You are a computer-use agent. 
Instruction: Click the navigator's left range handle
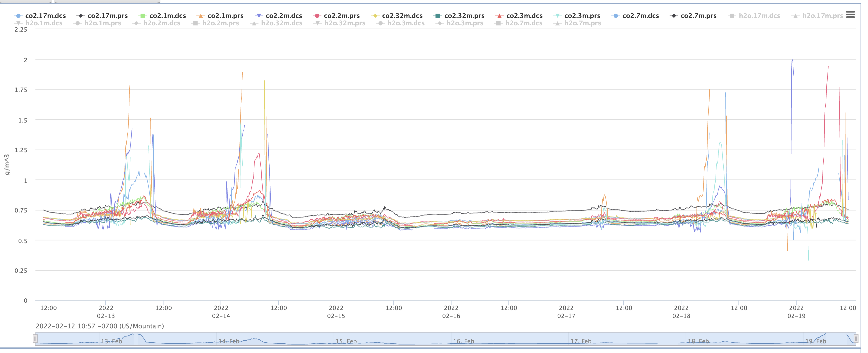pyautogui.click(x=35, y=339)
